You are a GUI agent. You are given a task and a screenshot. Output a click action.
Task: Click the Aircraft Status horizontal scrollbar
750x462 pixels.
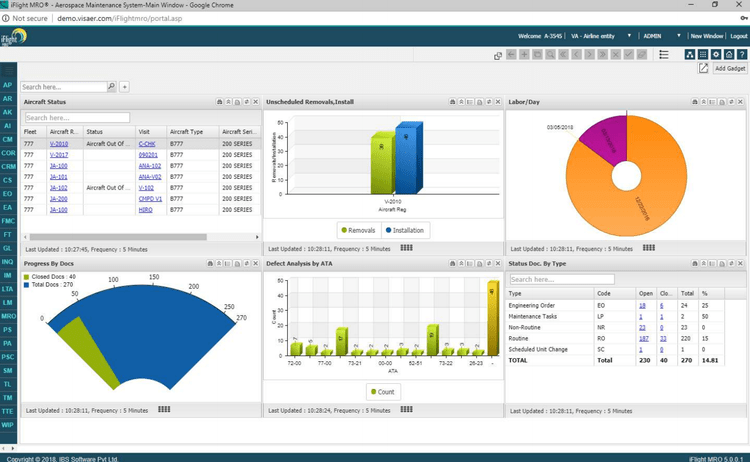[118, 237]
